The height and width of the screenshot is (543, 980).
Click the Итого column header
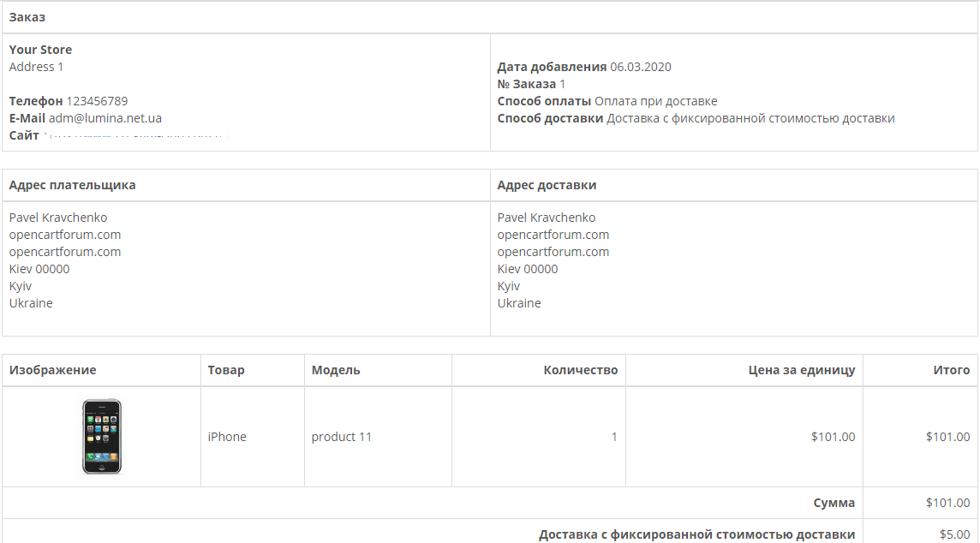[951, 370]
